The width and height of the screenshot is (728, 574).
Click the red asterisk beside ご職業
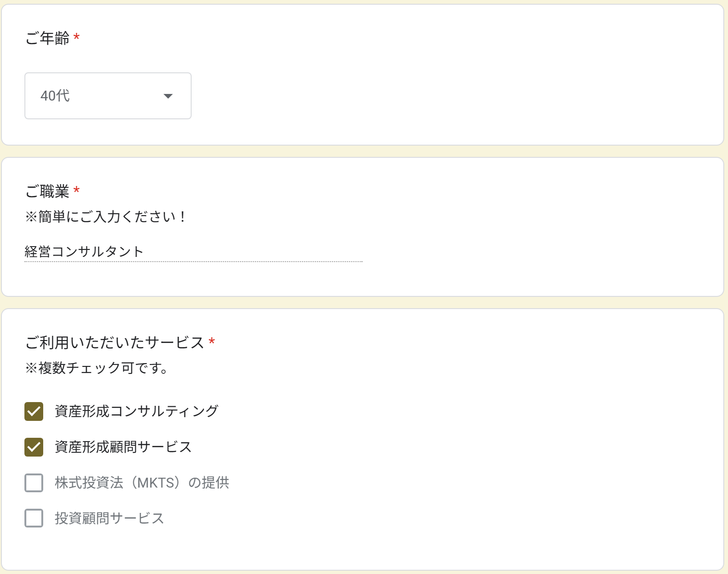tap(77, 190)
